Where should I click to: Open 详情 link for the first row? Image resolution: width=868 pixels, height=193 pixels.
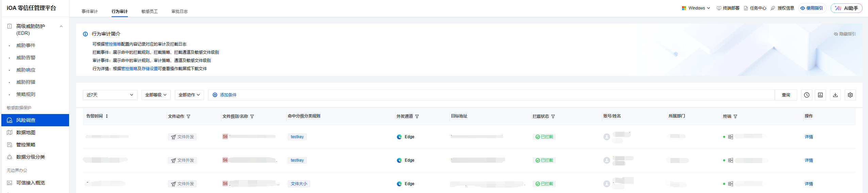[808, 137]
